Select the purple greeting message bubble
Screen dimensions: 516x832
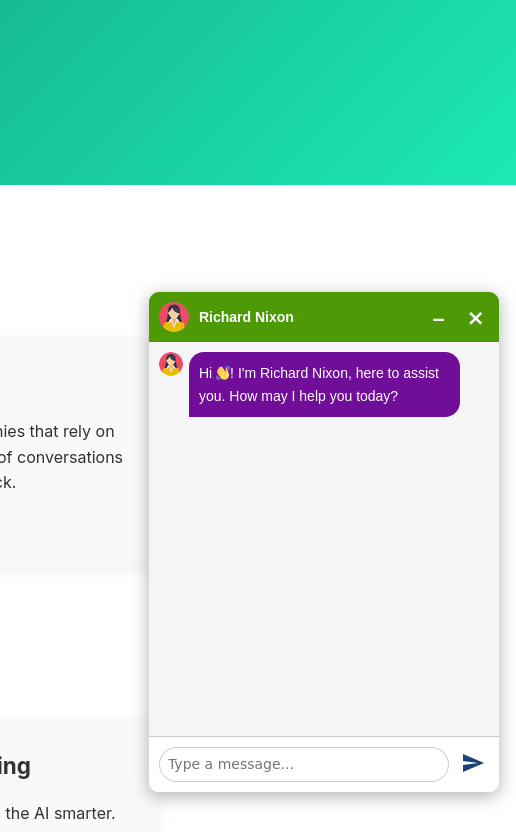pyautogui.click(x=324, y=385)
